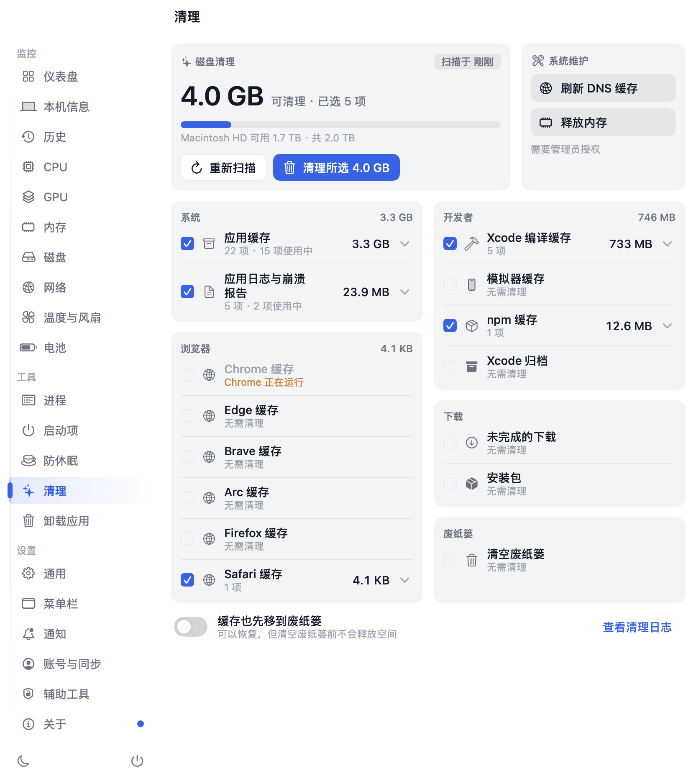696x784 pixels.
Task: Click the 辅助工具 shield icon
Action: tap(28, 694)
